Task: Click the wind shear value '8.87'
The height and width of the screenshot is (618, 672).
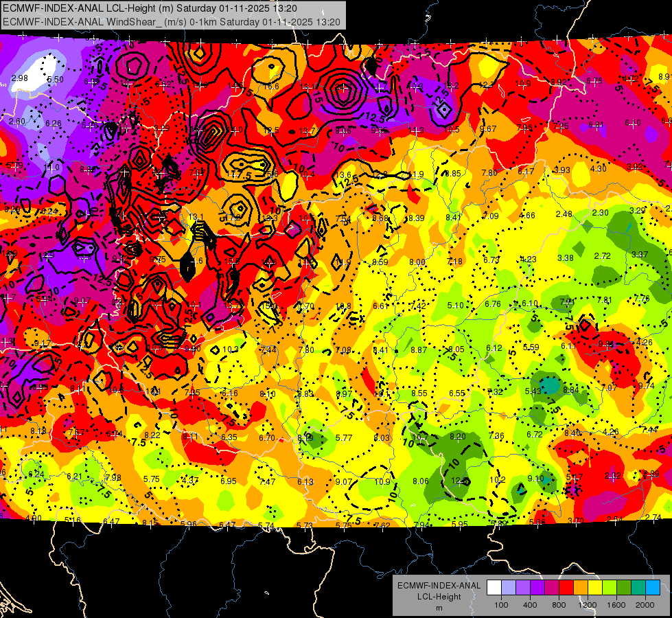Action: coord(419,350)
